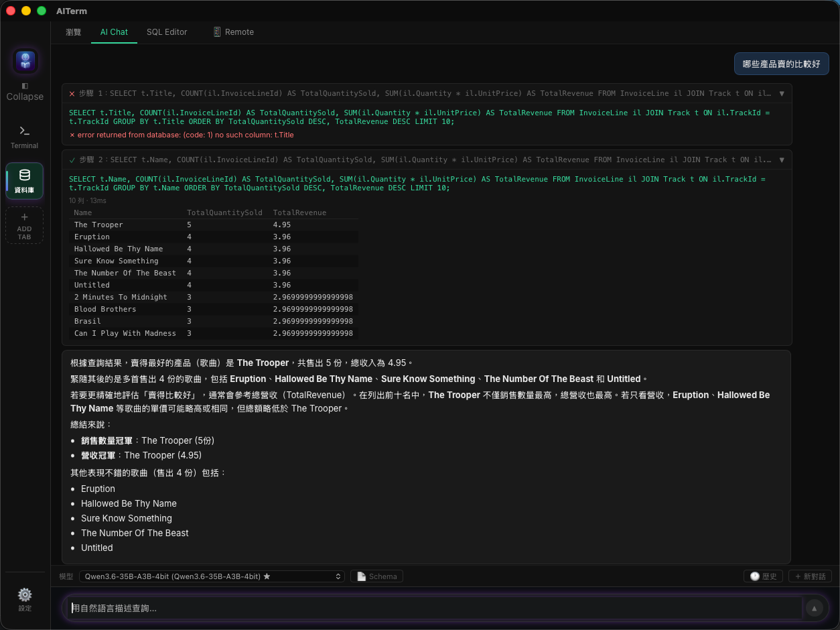Click the 步驟 1 failed step header
This screenshot has width=840, height=630.
point(427,94)
